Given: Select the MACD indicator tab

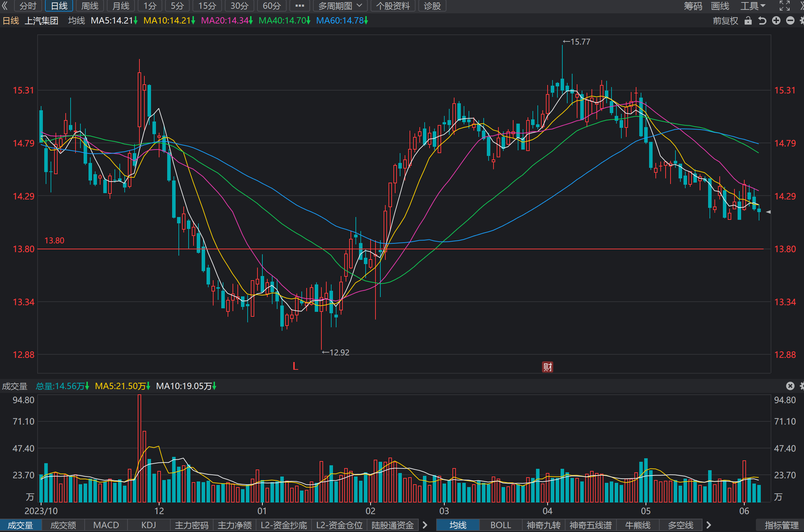Looking at the screenshot, I should [x=106, y=525].
